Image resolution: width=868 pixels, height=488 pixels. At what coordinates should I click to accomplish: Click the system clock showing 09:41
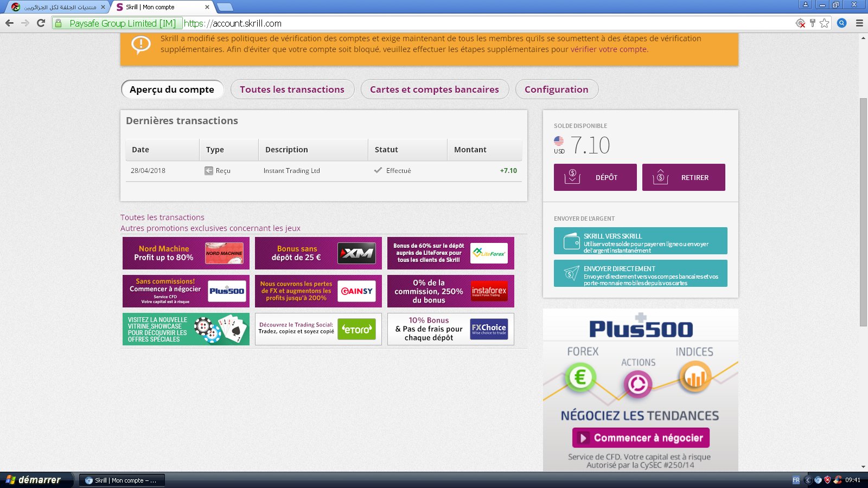853,480
